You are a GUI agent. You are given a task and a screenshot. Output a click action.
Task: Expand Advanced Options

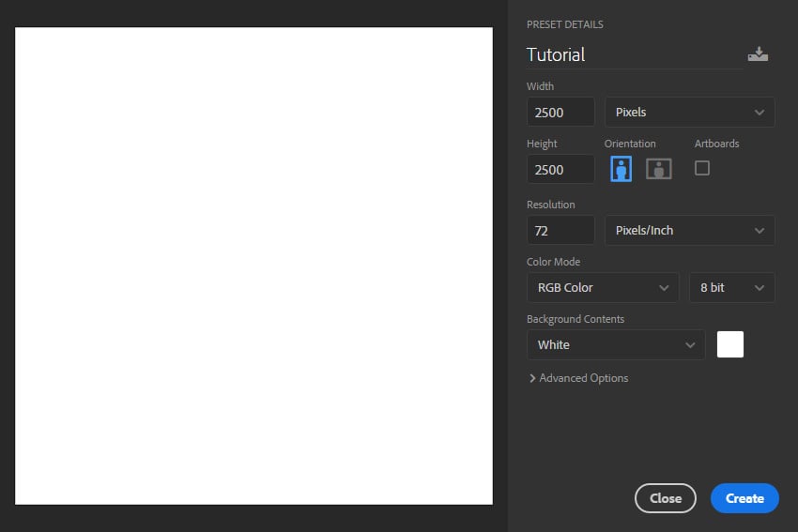pos(578,378)
